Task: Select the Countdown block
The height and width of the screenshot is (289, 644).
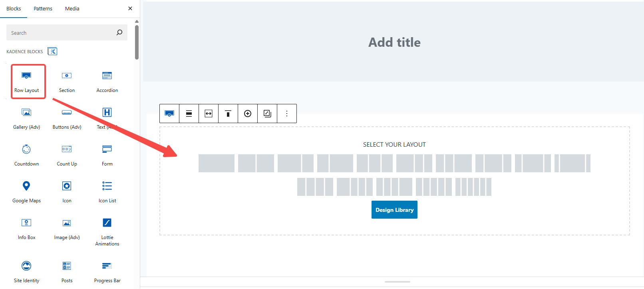Action: [x=26, y=154]
